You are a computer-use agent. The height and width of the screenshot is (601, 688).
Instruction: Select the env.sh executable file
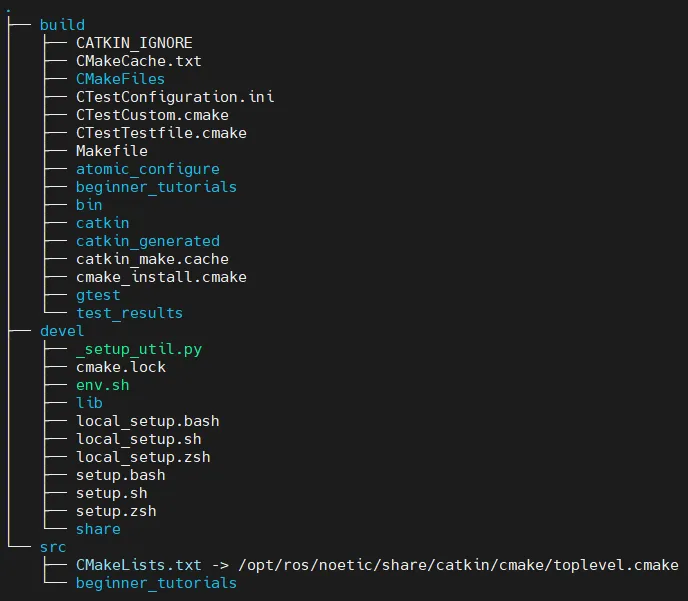click(x=102, y=385)
